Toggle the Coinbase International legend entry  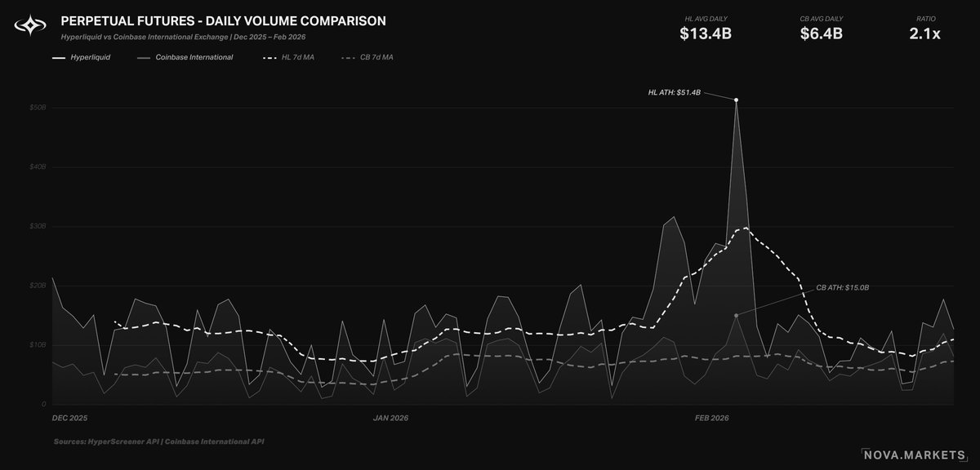pos(185,58)
